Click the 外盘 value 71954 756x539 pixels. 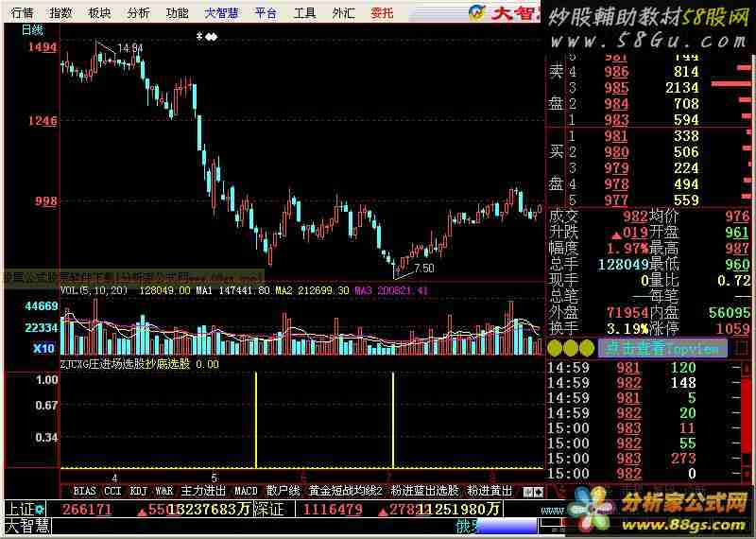click(627, 313)
